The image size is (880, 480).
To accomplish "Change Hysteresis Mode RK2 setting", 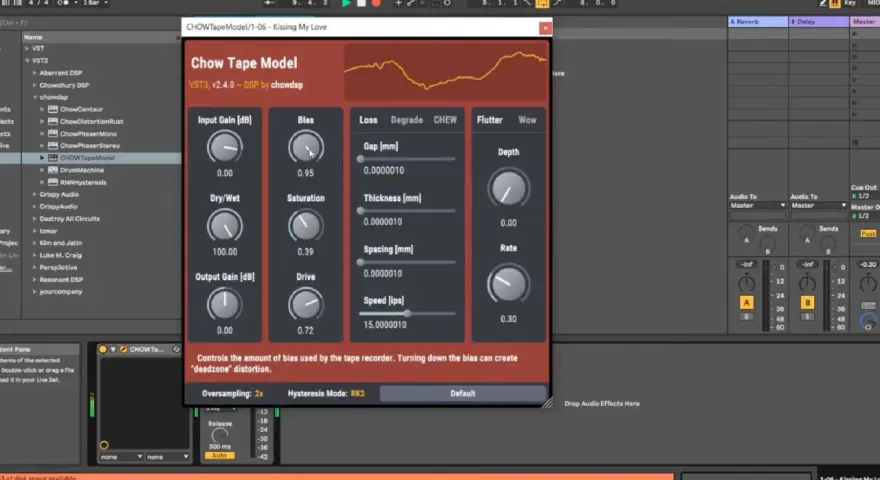I will [x=358, y=394].
